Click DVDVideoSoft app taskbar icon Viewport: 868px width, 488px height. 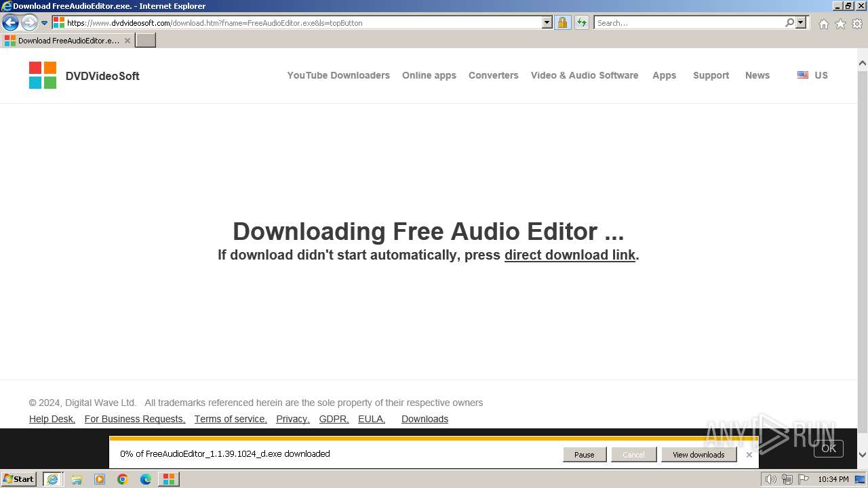click(169, 479)
